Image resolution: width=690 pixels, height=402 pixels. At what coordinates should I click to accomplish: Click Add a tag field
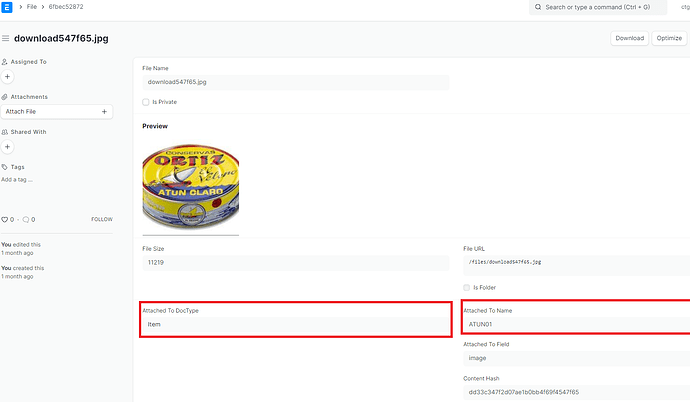(17, 180)
